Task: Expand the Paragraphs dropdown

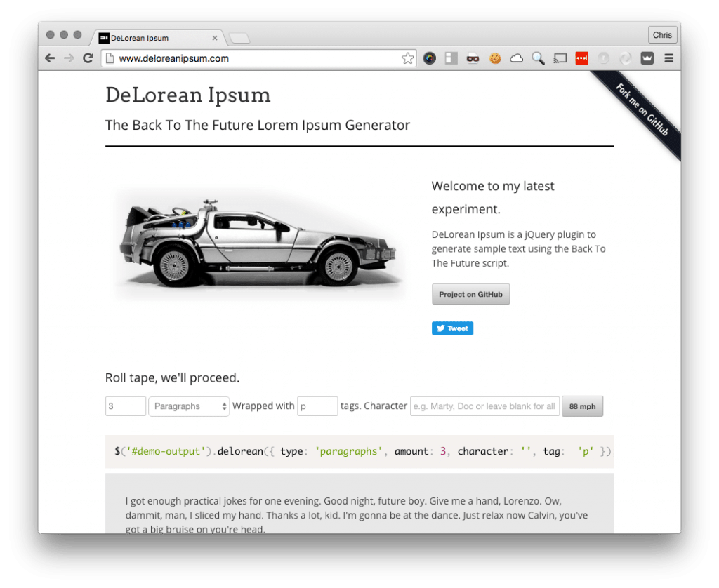Action: click(x=189, y=406)
